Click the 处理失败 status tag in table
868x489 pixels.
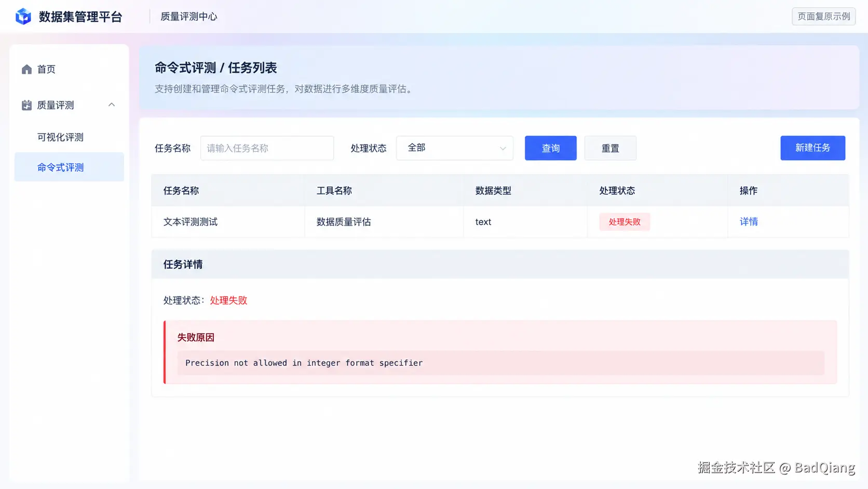[x=625, y=222]
